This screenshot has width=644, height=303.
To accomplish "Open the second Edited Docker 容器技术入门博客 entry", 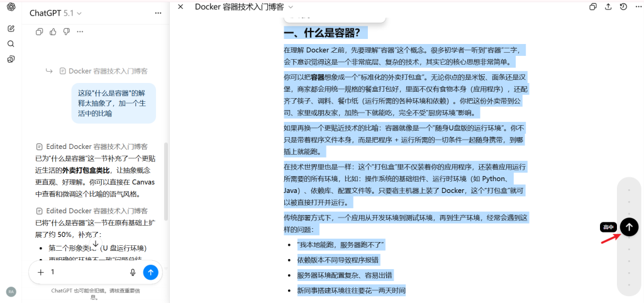I will tap(92, 211).
